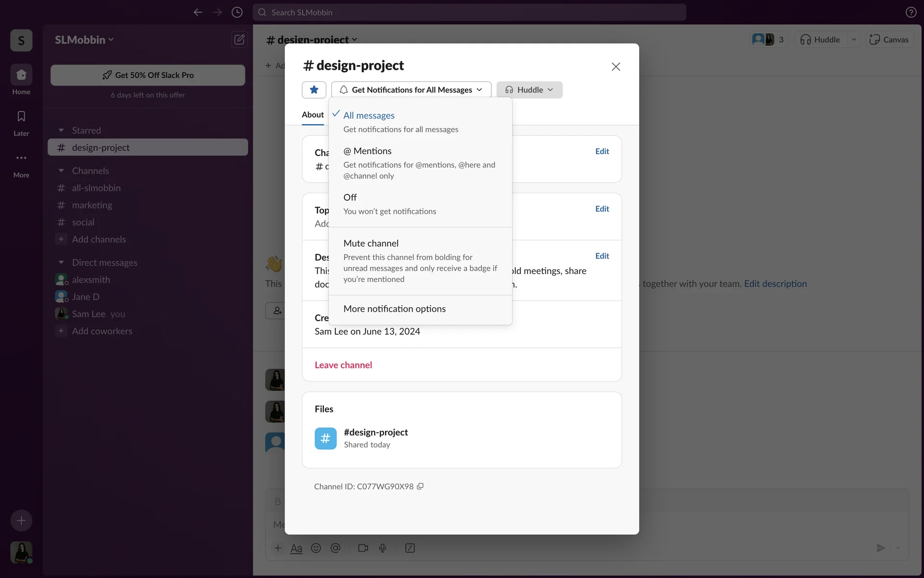Open the history clock icon
The height and width of the screenshot is (578, 924).
pyautogui.click(x=237, y=13)
